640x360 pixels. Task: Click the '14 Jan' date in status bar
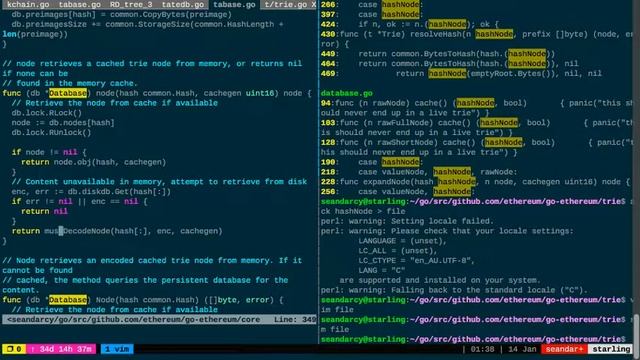click(x=522, y=349)
